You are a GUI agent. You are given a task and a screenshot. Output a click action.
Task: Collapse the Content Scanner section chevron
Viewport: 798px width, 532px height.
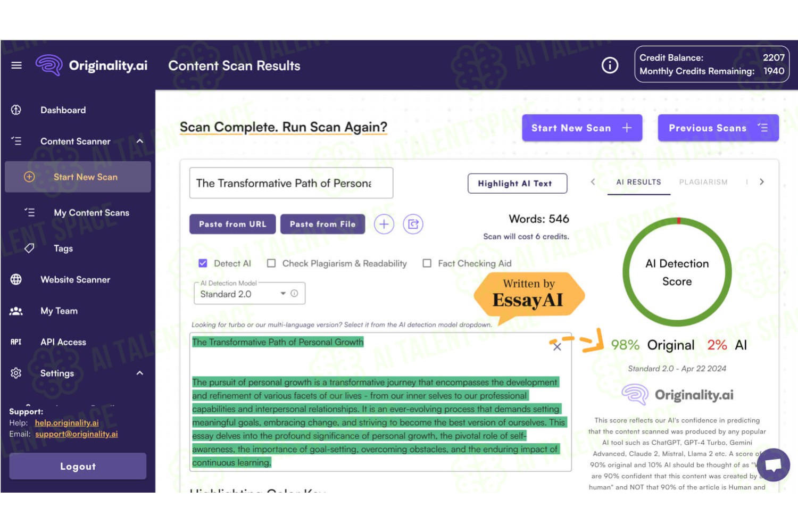(140, 141)
